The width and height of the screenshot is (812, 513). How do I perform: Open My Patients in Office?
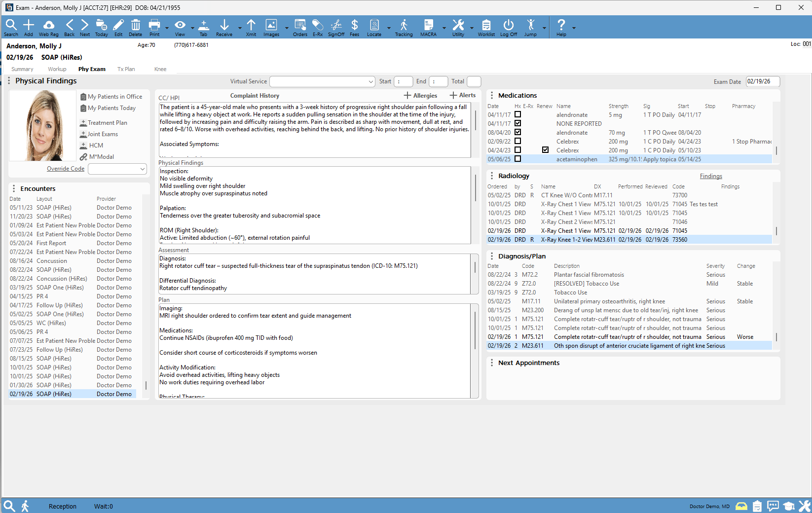[111, 97]
